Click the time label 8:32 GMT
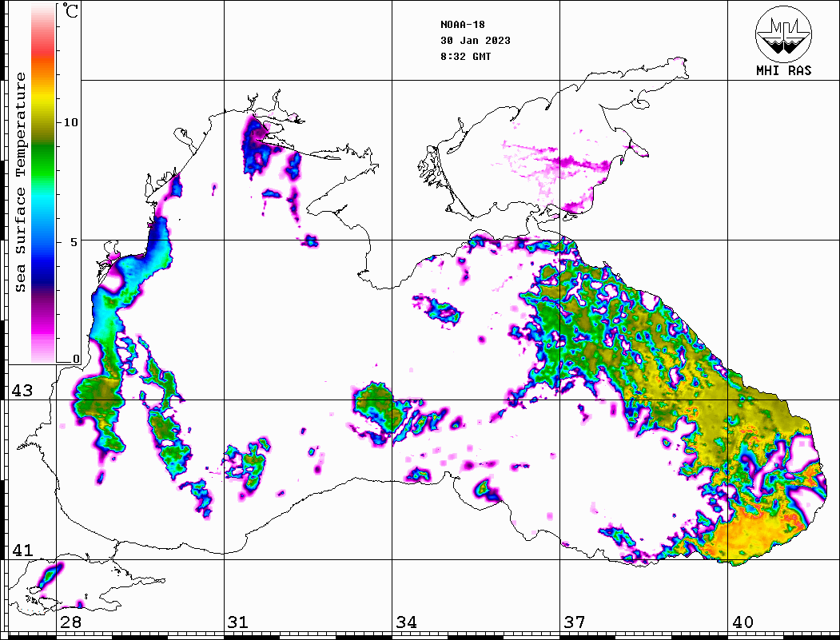Screen dimensions: 840x640 click(465, 57)
